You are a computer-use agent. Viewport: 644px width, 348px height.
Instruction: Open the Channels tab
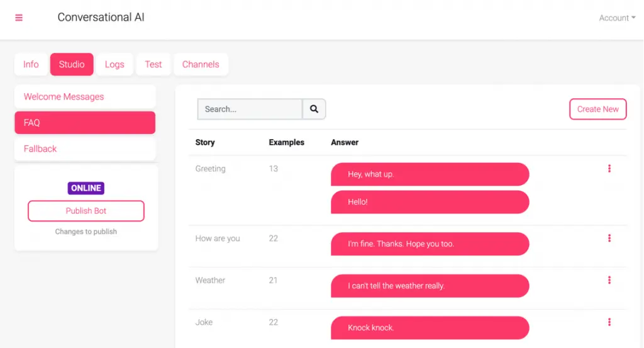click(x=201, y=64)
